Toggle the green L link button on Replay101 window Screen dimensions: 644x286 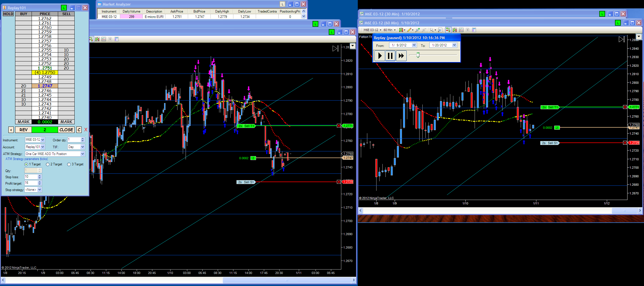tap(64, 8)
